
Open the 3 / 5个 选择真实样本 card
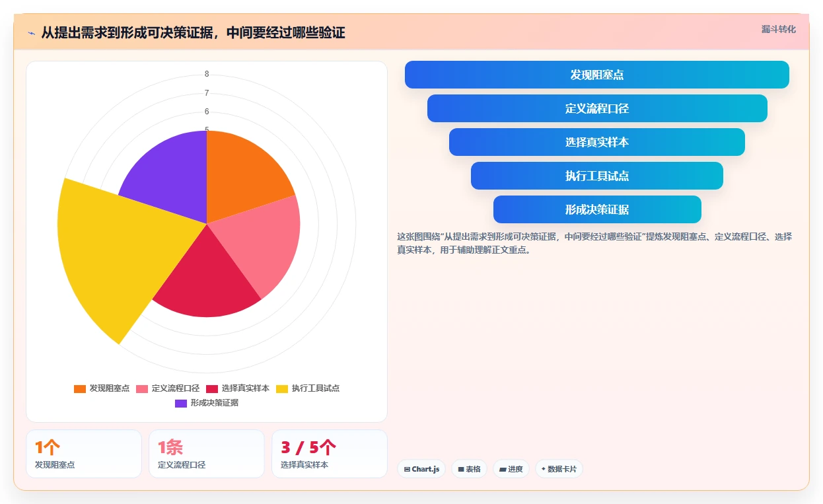click(x=330, y=454)
